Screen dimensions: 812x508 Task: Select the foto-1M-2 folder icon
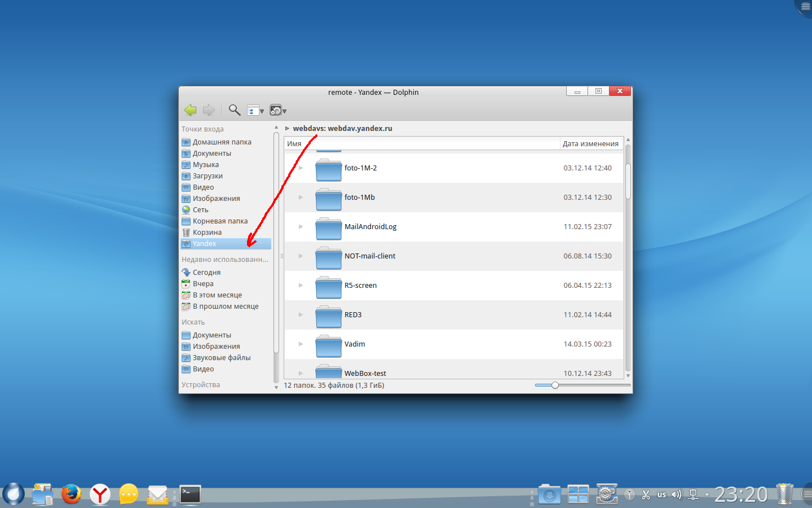329,169
